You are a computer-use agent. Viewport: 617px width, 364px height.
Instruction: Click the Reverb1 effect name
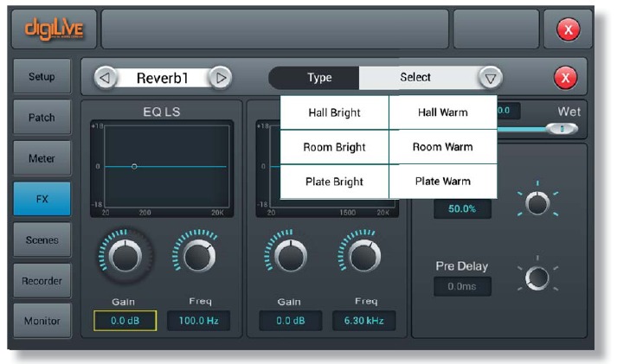tap(162, 78)
